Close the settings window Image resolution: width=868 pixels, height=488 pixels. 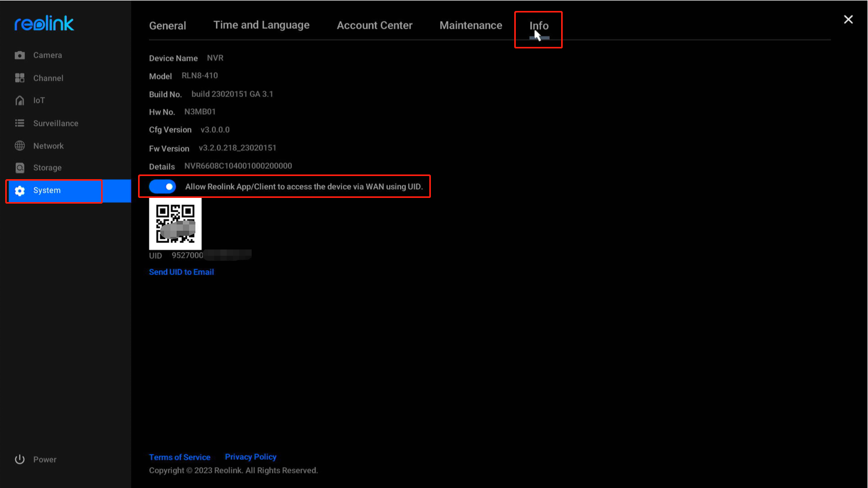pos(848,19)
